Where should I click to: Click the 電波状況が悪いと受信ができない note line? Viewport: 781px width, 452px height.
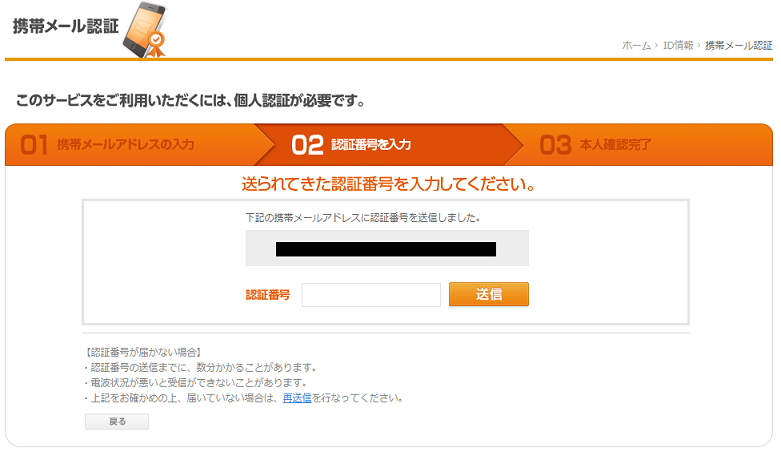195,383
